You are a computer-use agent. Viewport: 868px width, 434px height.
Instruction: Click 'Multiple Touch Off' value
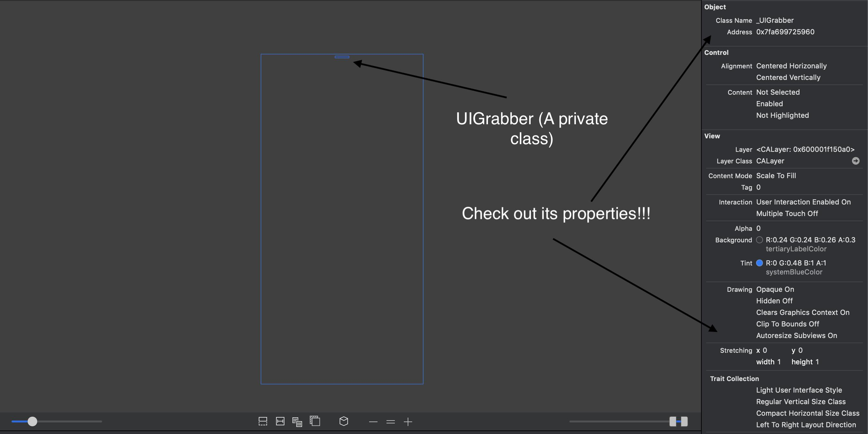pos(787,214)
